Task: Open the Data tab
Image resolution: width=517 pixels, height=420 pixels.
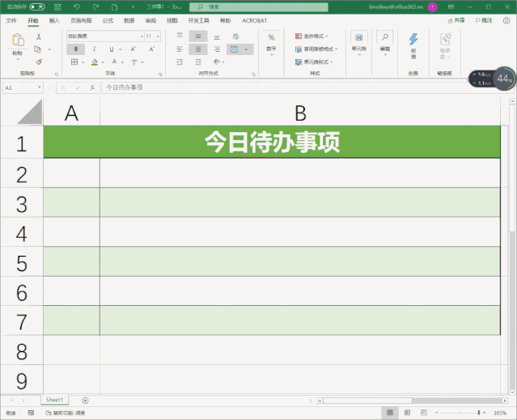Action: tap(129, 20)
